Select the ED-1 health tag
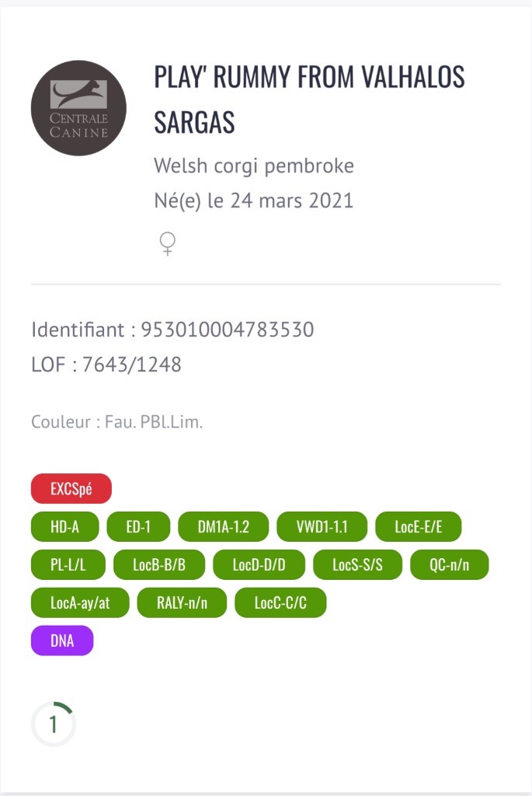 138,527
